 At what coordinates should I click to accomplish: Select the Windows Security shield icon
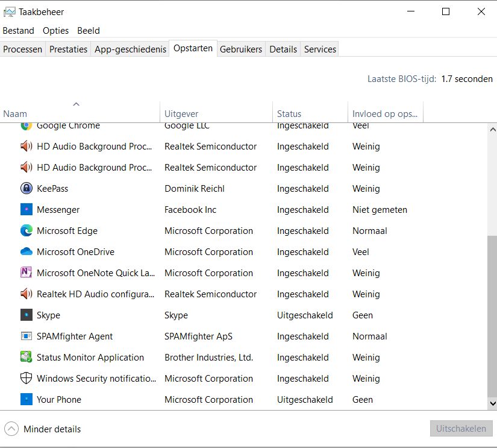pyautogui.click(x=26, y=379)
